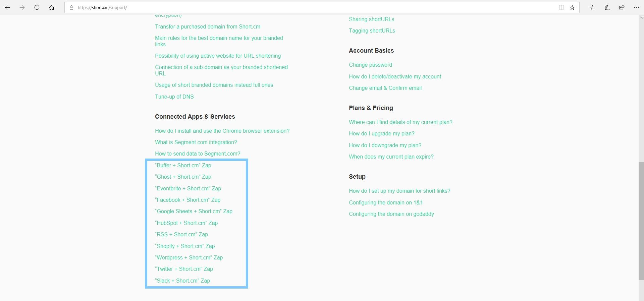This screenshot has height=301, width=644.
Task: Open How do I delete/deactivate my account
Action: tap(395, 76)
